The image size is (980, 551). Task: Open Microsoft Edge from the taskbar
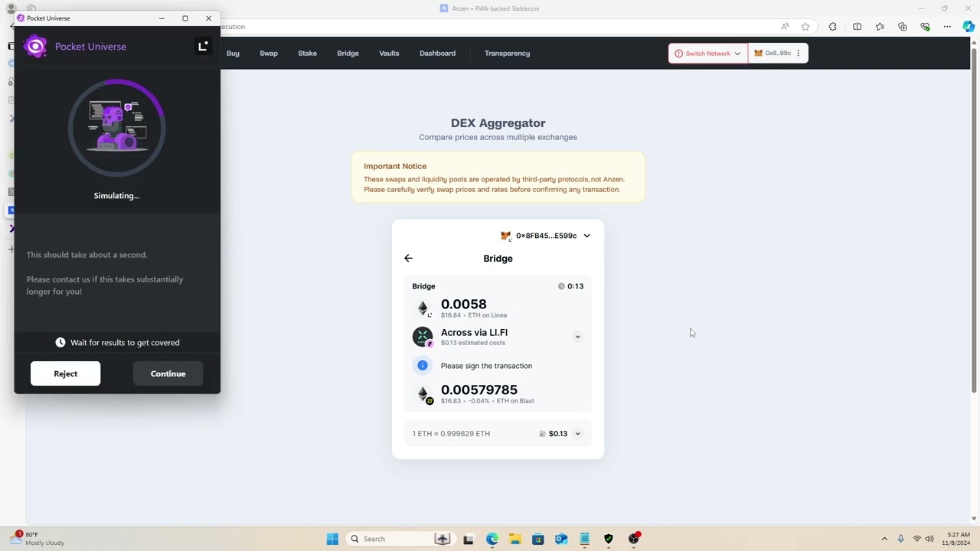coord(492,539)
